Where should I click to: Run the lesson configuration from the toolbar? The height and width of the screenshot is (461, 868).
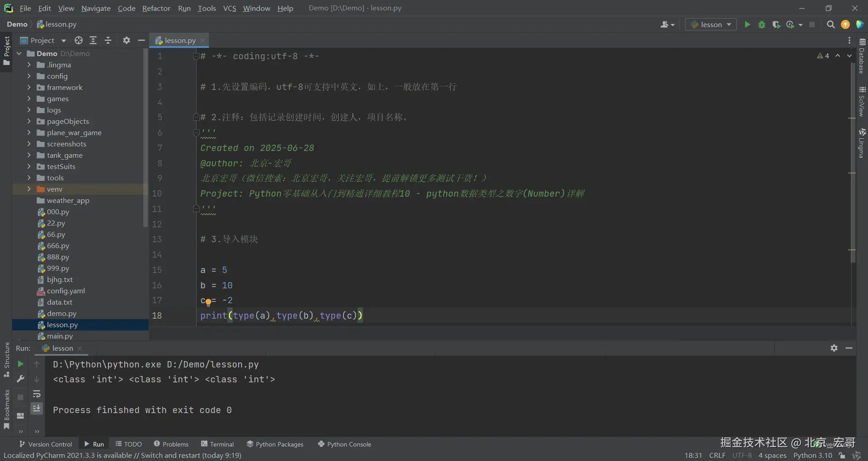(747, 24)
